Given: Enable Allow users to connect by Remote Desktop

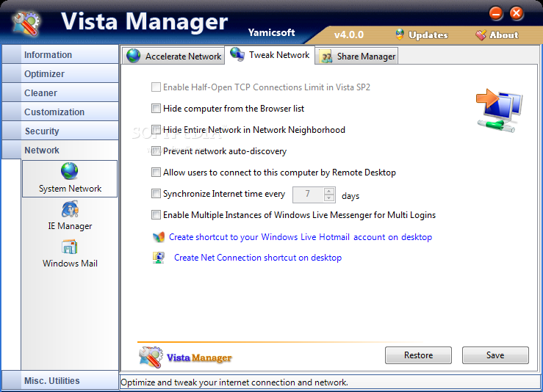Looking at the screenshot, I should click(x=156, y=173).
